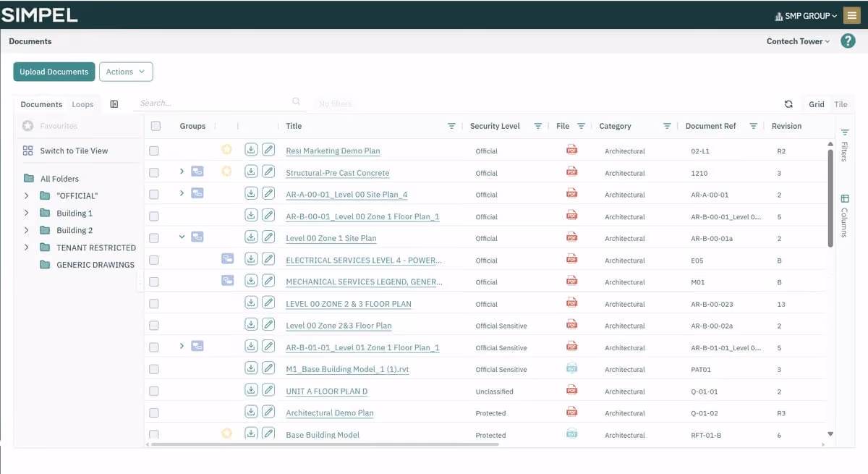Open Security Level column filter icon

[537, 126]
